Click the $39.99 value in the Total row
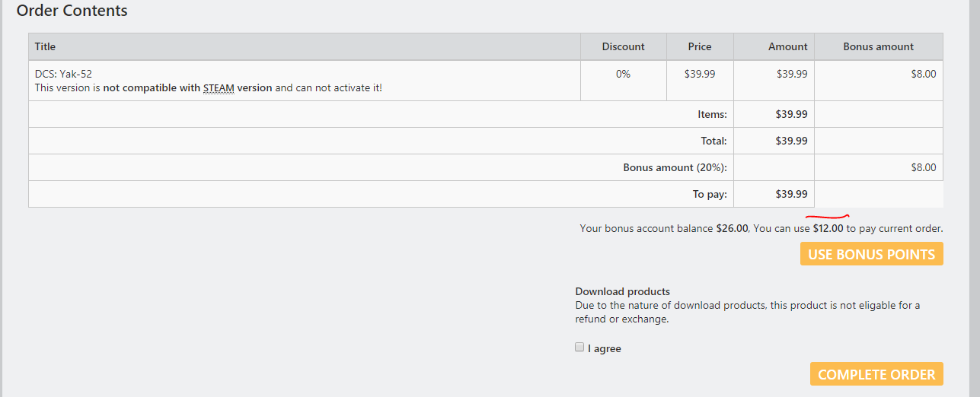The width and height of the screenshot is (980, 397). click(791, 141)
